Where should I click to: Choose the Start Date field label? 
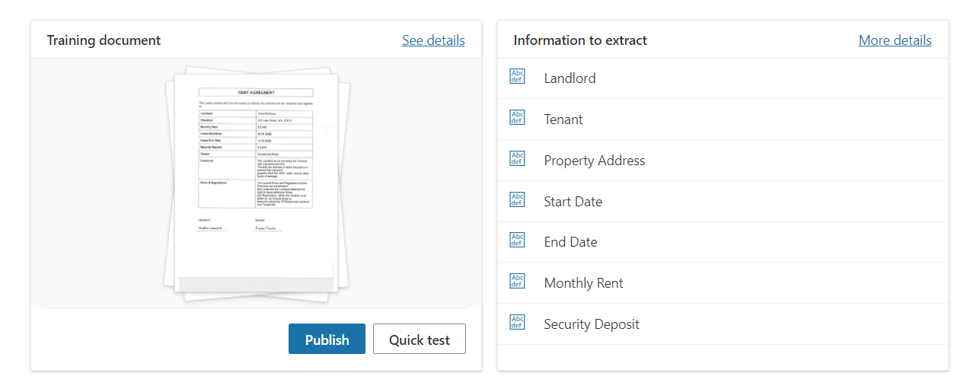coord(573,202)
